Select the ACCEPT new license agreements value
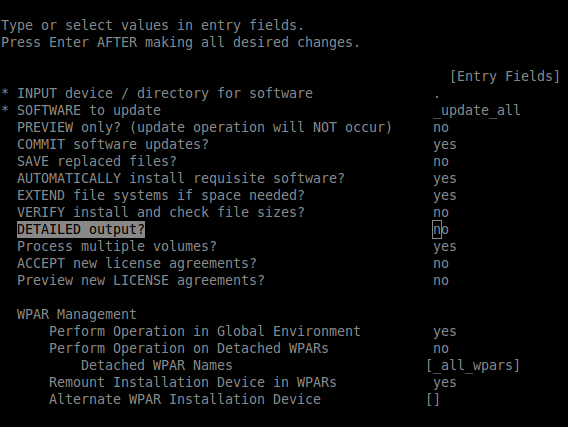This screenshot has width=568, height=427. click(441, 264)
